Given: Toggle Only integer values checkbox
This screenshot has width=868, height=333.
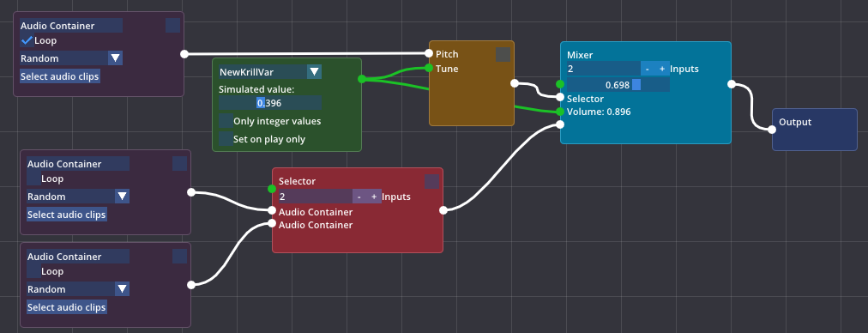Looking at the screenshot, I should click(x=226, y=121).
